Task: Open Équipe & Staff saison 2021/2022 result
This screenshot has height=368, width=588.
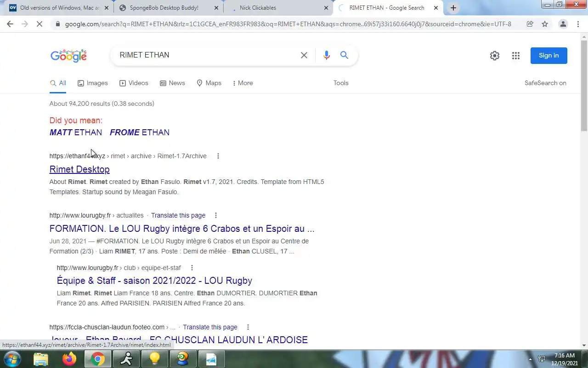Action: tap(154, 281)
